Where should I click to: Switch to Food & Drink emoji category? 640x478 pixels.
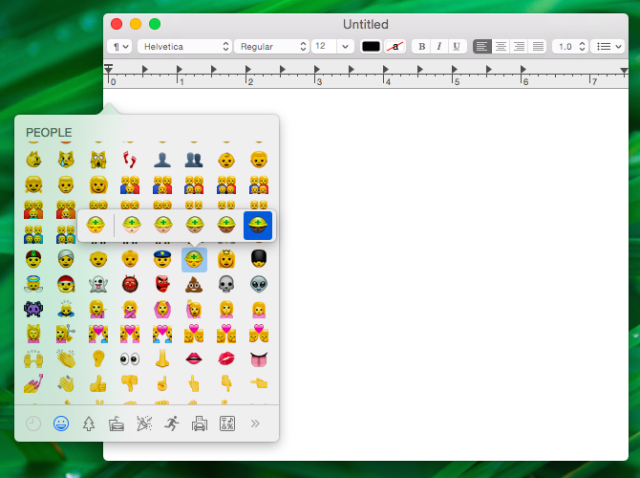116,424
